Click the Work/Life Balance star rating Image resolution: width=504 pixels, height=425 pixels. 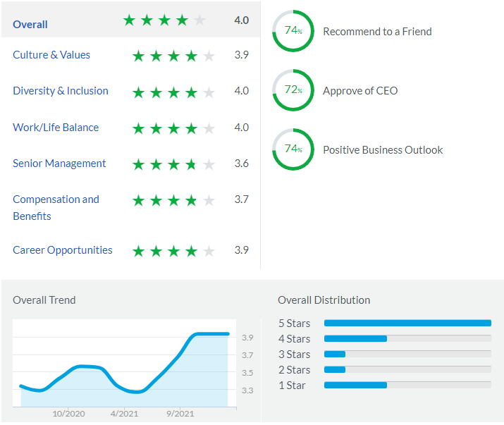click(x=173, y=128)
